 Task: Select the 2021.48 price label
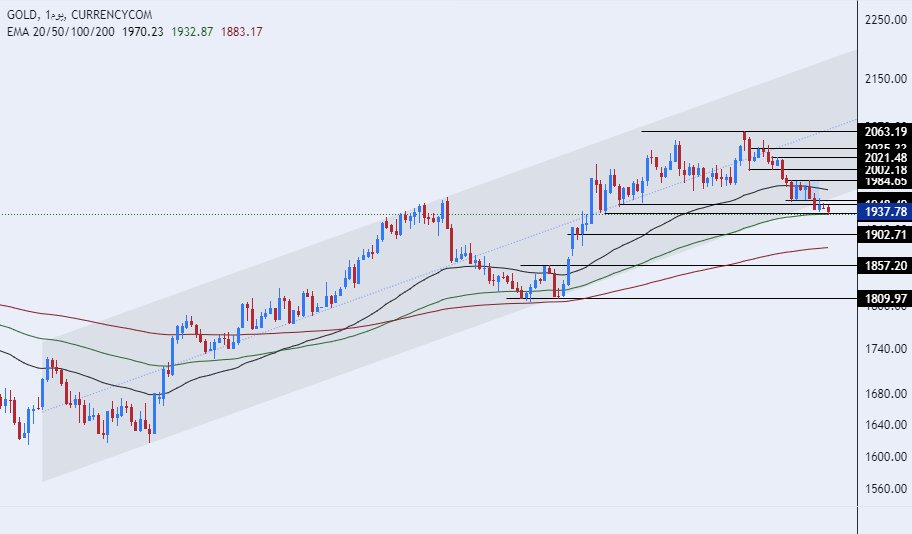(x=885, y=157)
